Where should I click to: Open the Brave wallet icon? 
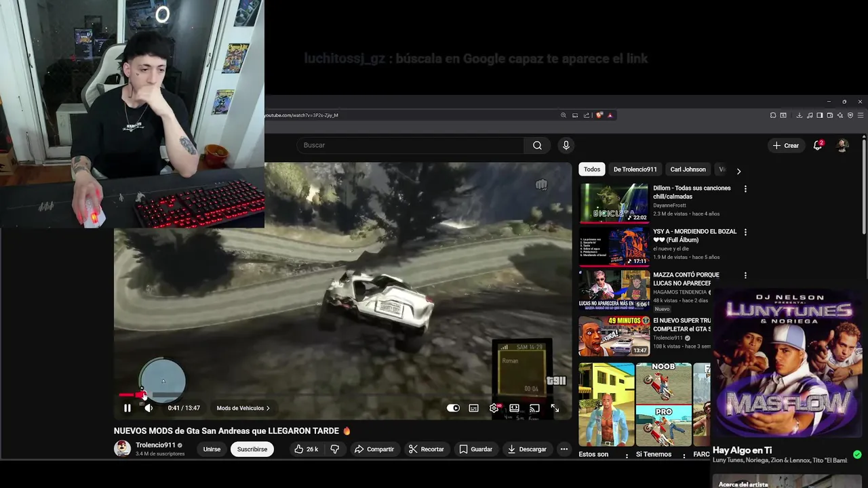pos(830,115)
